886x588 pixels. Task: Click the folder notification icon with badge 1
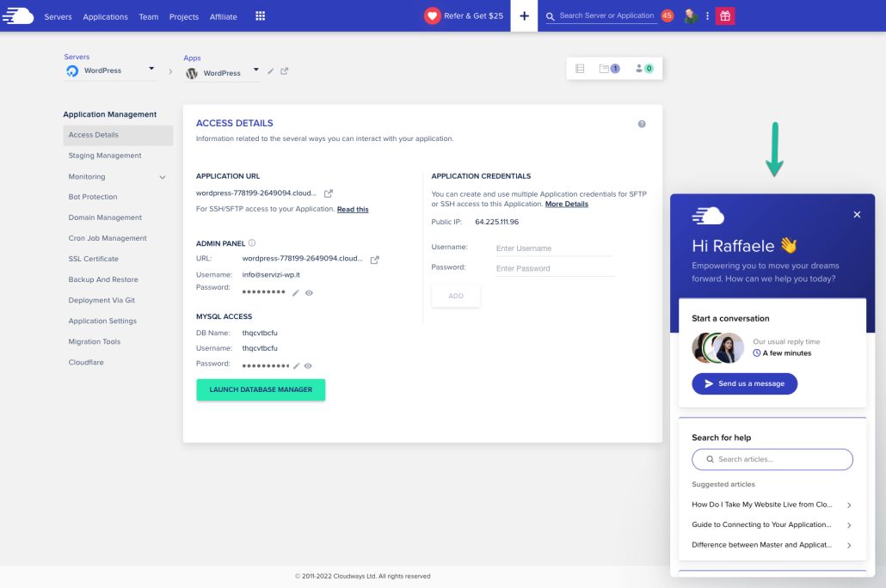(x=608, y=68)
